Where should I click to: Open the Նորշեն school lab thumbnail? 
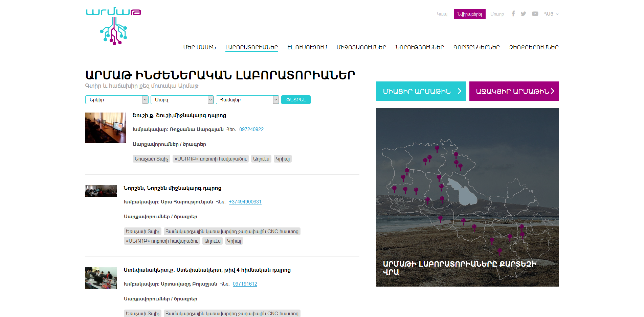click(101, 191)
